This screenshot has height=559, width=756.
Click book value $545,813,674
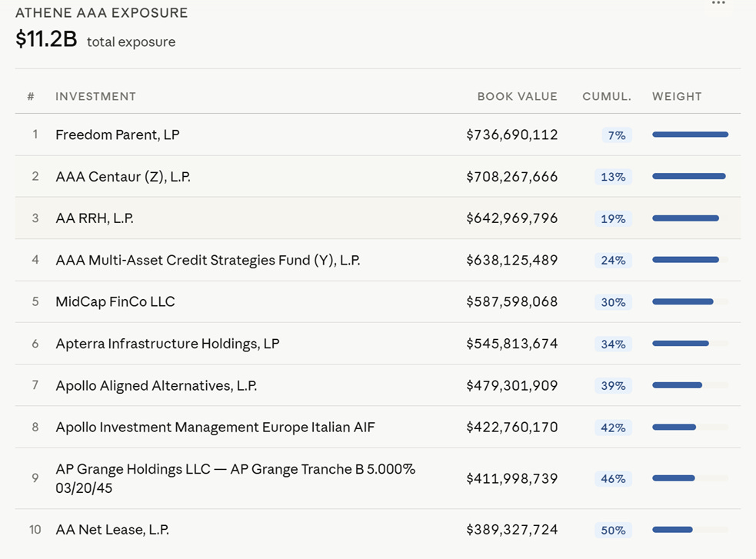tap(512, 344)
